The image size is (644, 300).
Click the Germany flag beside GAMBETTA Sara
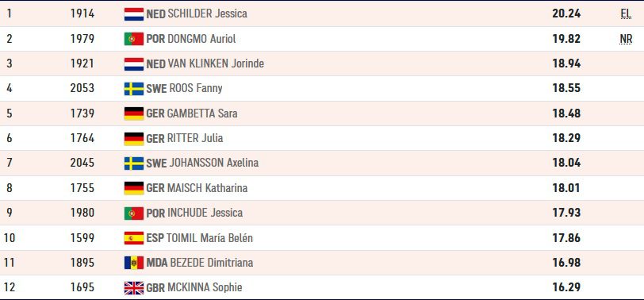[x=134, y=113]
